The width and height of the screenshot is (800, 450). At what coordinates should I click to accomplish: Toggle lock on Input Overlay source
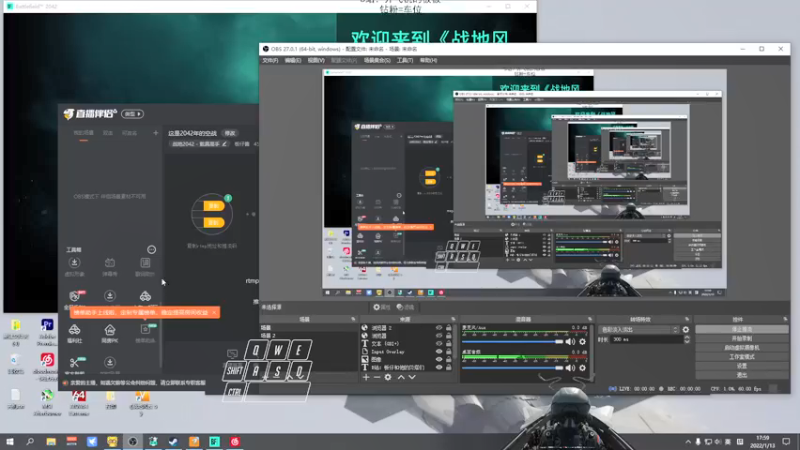pos(448,352)
